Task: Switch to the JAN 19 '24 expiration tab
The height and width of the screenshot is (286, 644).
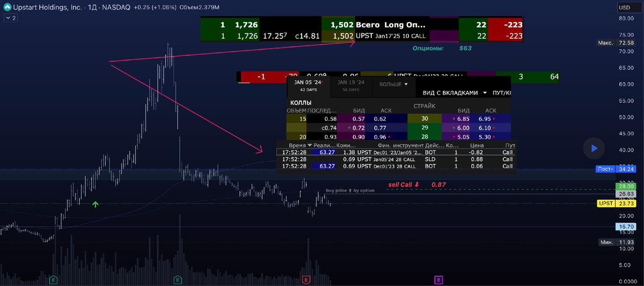Action: pos(350,85)
